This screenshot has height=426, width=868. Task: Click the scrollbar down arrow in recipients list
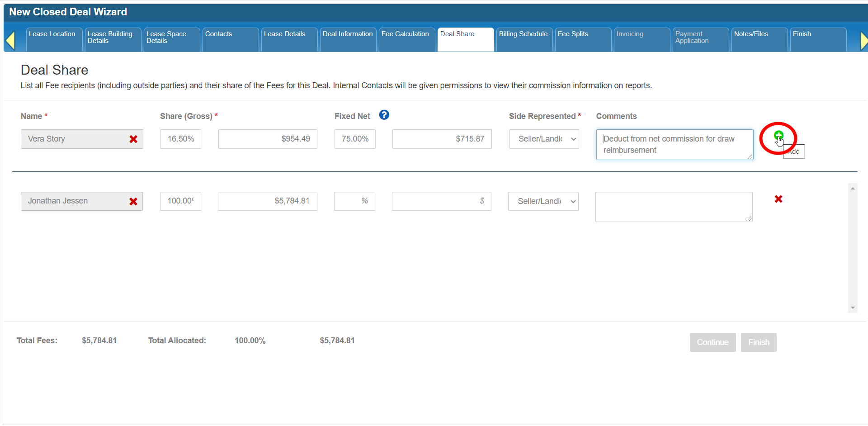point(853,308)
